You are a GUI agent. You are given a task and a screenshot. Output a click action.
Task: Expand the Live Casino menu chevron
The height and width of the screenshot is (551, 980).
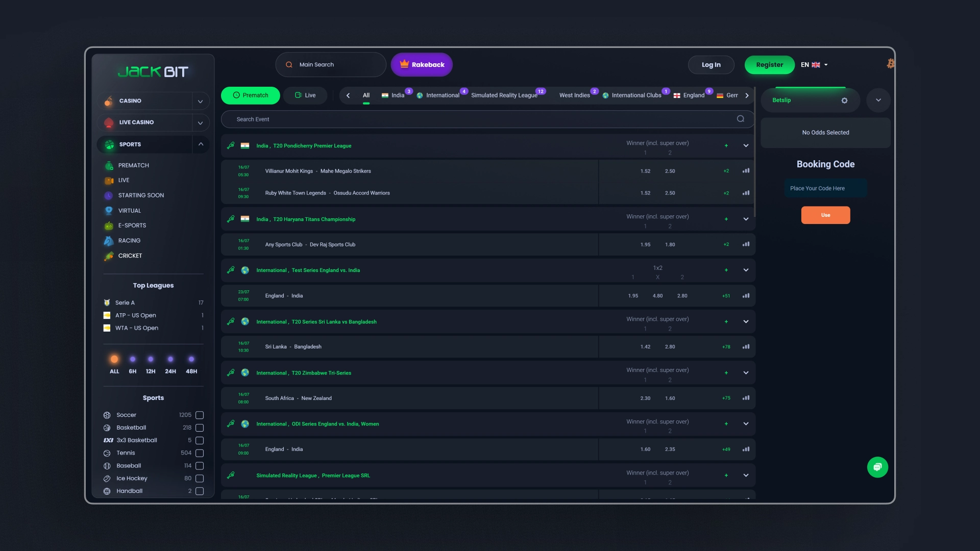tap(201, 122)
